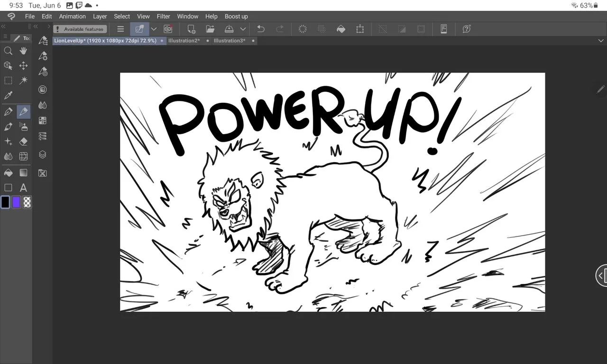Toggle the simple mode pen-canvas button
The height and width of the screenshot is (364, 607).
coord(139,29)
